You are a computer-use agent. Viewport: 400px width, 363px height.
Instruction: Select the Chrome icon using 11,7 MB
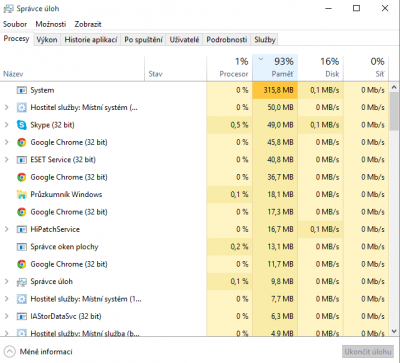(x=22, y=264)
